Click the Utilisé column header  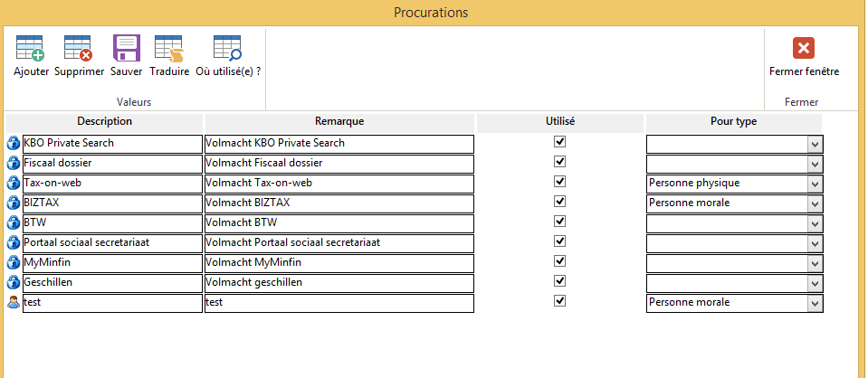[559, 121]
